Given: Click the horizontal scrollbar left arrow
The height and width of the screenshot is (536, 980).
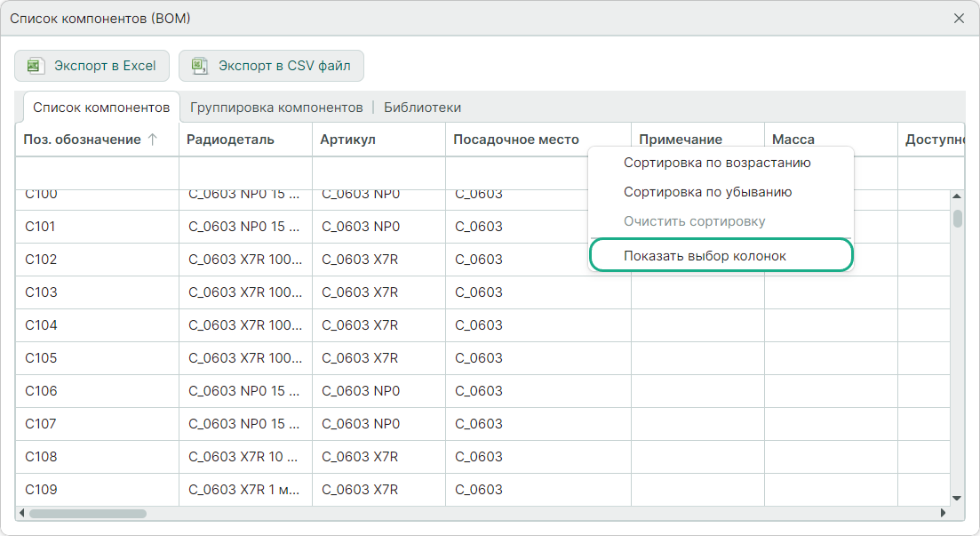Looking at the screenshot, I should point(22,513).
